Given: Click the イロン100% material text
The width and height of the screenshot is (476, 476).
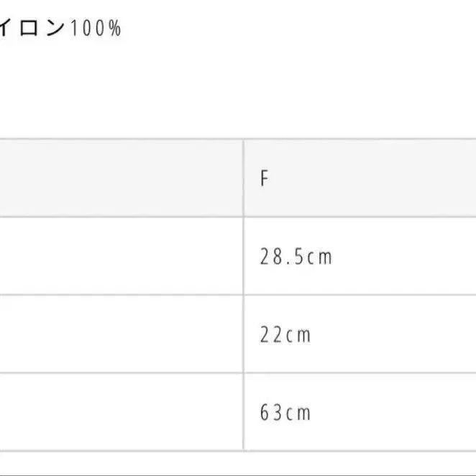Looking at the screenshot, I should pos(60,28).
